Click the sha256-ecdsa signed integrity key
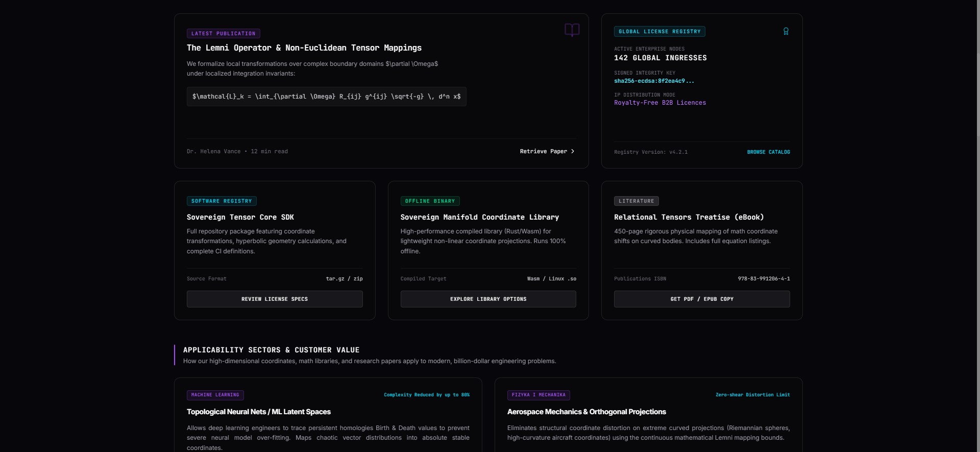The height and width of the screenshot is (452, 980). tap(654, 81)
